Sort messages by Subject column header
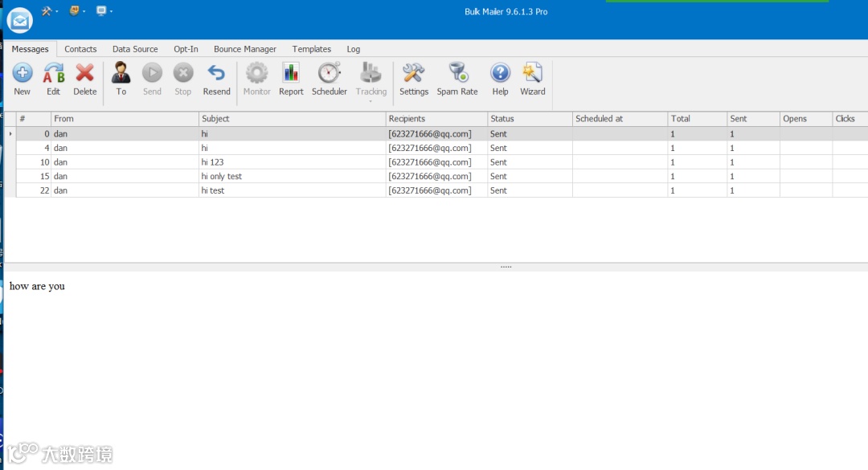Screen dimensions: 868x470 pos(292,118)
